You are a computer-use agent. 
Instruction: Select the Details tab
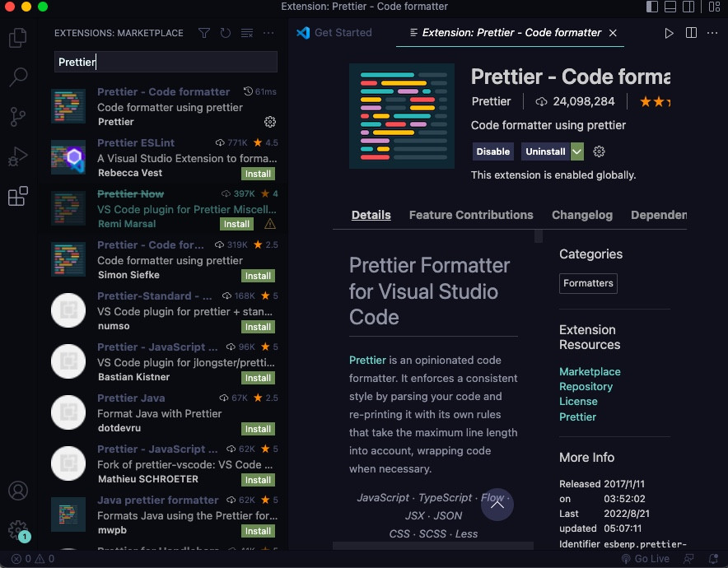(x=371, y=215)
